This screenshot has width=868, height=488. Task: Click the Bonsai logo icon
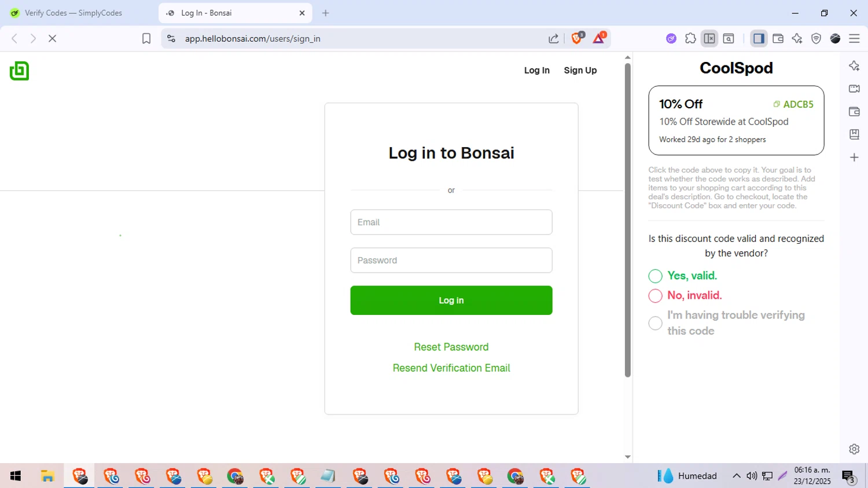pos(19,71)
